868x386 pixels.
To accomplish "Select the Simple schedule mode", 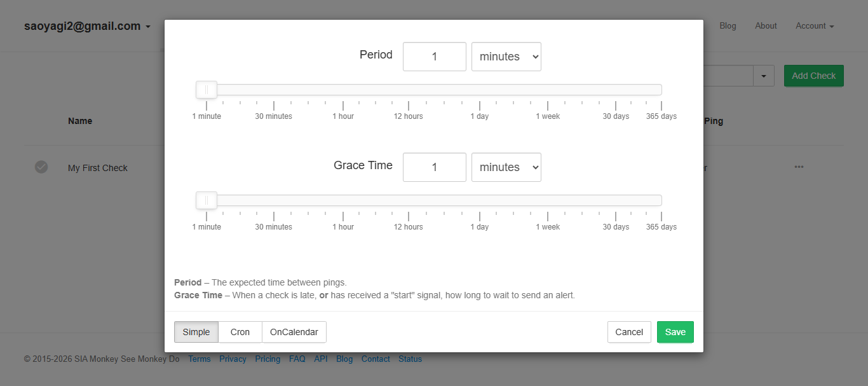I will 196,332.
